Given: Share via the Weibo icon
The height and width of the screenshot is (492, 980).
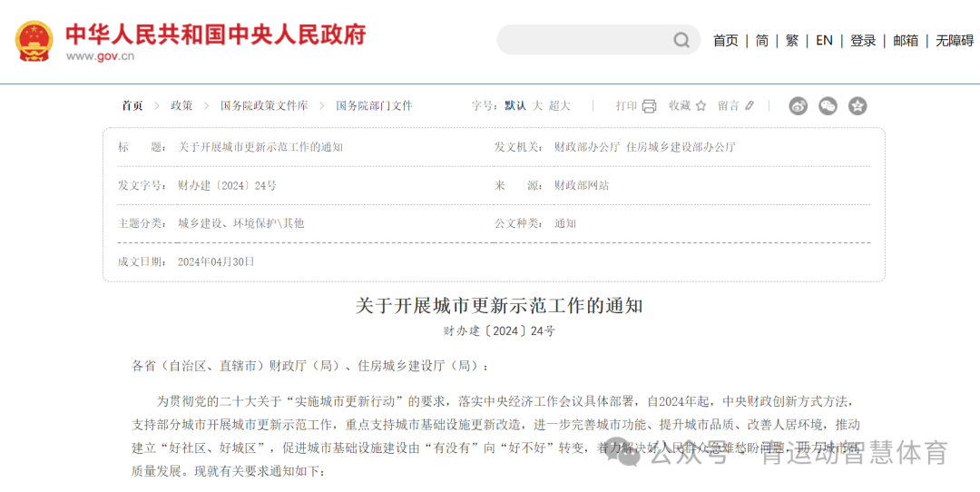Looking at the screenshot, I should click(799, 106).
